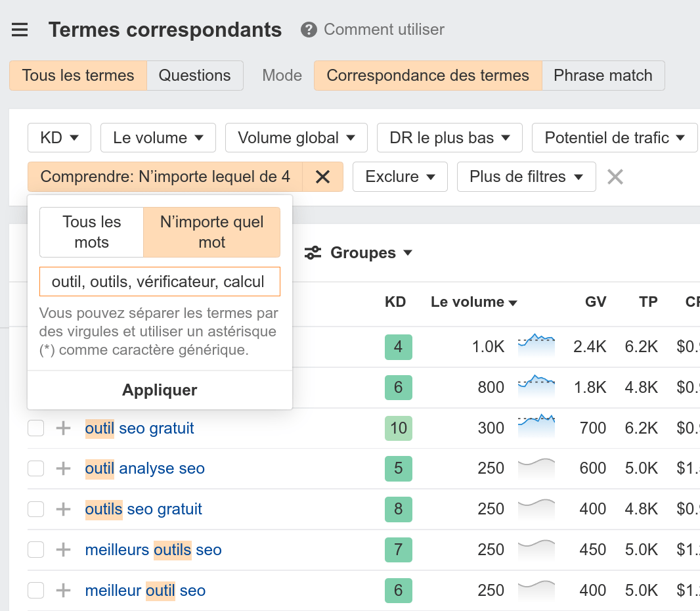Add meilleur outil seo via plus icon
Screen dimensions: 700x611
(62, 590)
